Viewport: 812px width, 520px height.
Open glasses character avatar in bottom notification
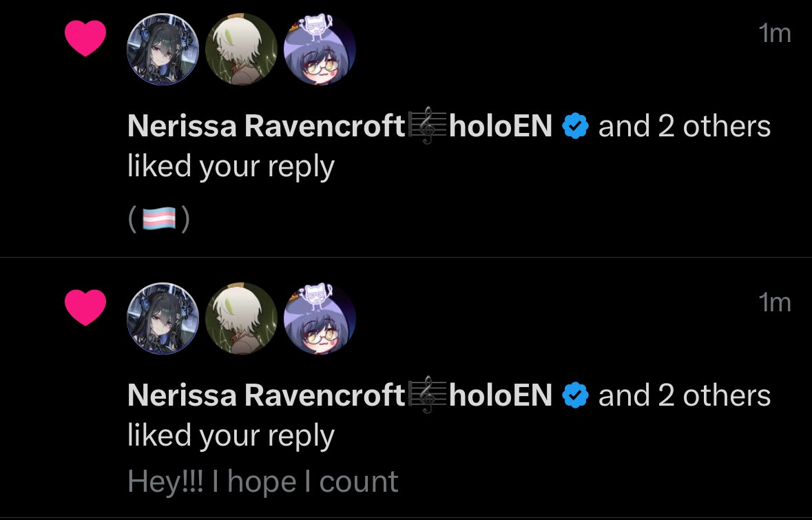(x=320, y=318)
